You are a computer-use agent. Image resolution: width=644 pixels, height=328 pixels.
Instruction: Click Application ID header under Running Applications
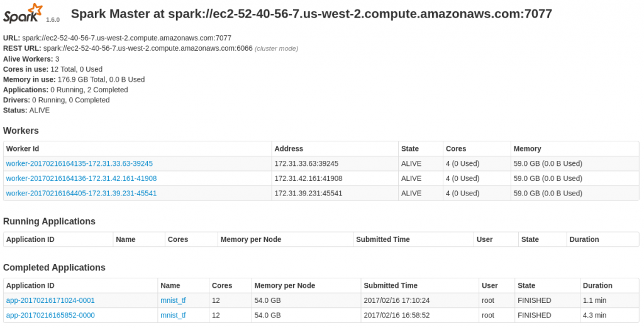point(30,239)
